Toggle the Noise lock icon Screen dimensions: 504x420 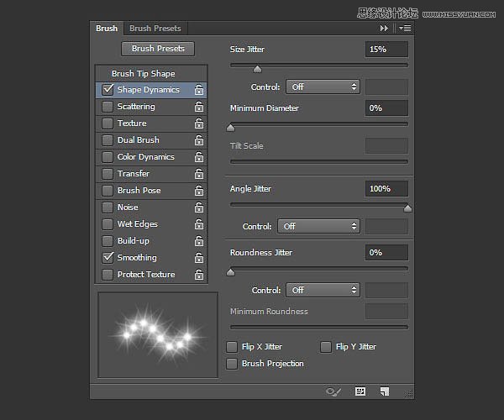[x=199, y=207]
